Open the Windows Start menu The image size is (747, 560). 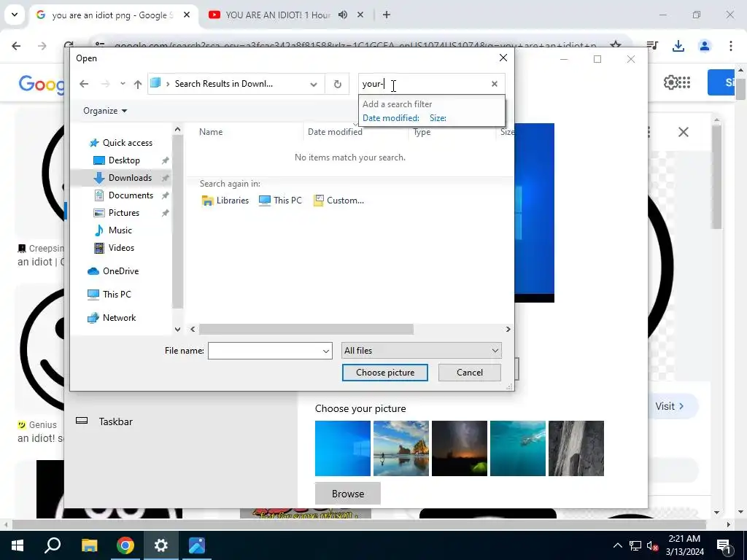[x=18, y=545]
